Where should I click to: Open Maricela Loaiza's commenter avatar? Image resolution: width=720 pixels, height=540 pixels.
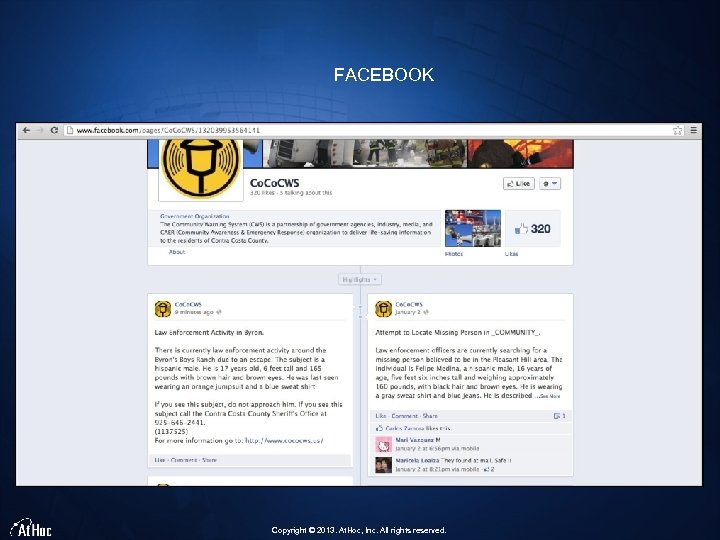pyautogui.click(x=383, y=465)
